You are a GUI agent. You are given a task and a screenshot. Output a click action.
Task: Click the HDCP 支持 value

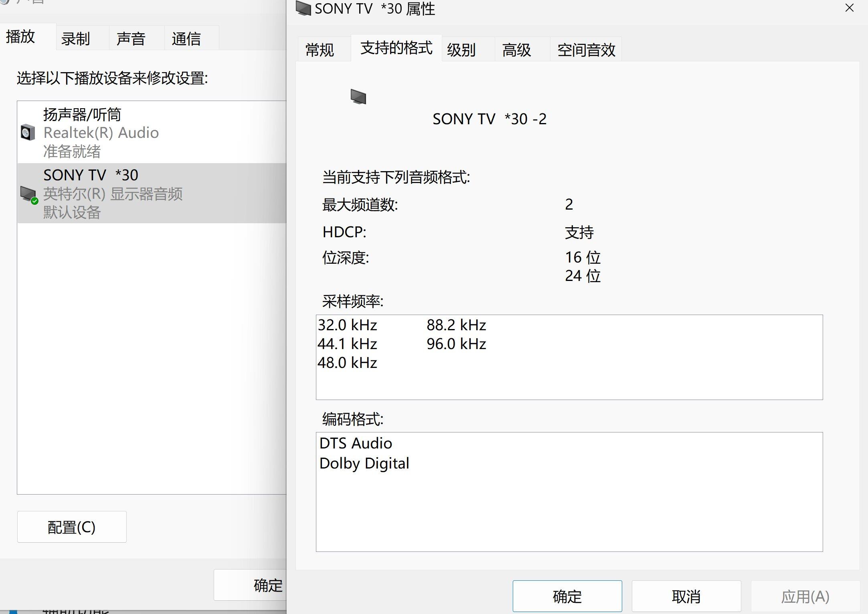(x=579, y=232)
